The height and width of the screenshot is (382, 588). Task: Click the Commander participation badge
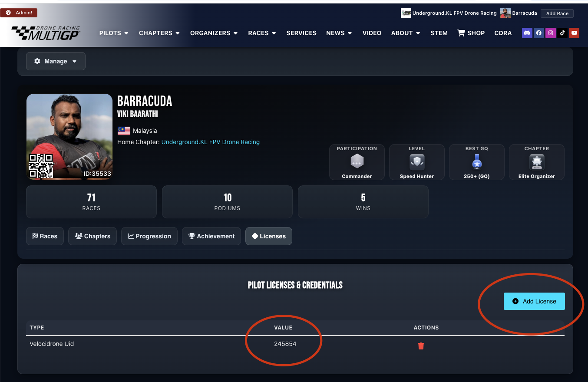(357, 162)
